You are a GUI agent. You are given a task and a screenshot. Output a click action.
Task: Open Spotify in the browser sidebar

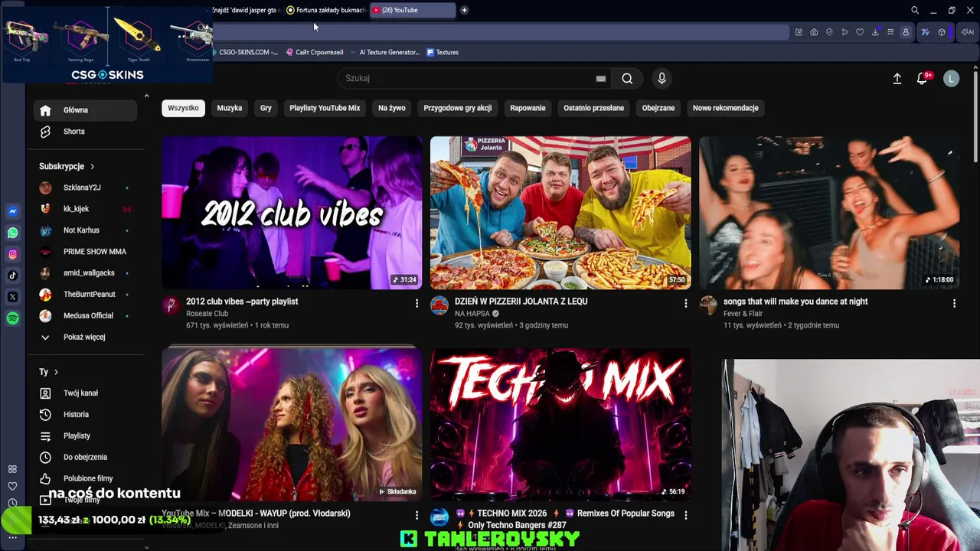coord(13,318)
